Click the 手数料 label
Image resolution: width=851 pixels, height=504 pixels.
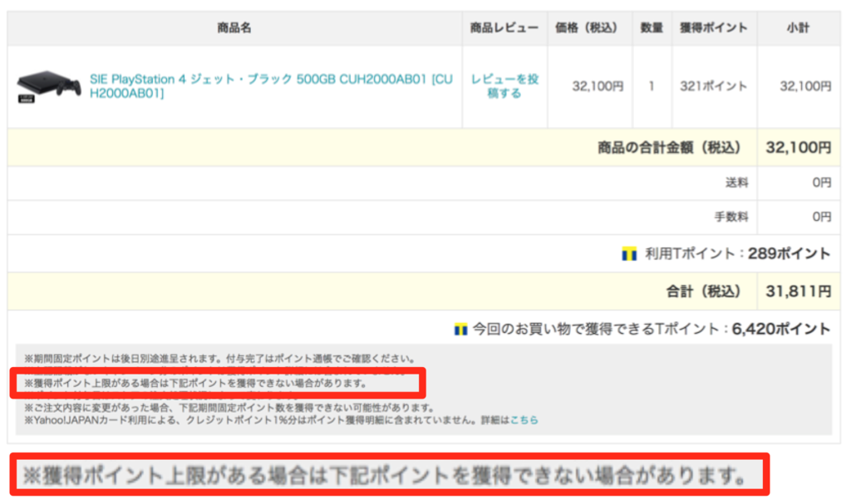click(x=731, y=217)
